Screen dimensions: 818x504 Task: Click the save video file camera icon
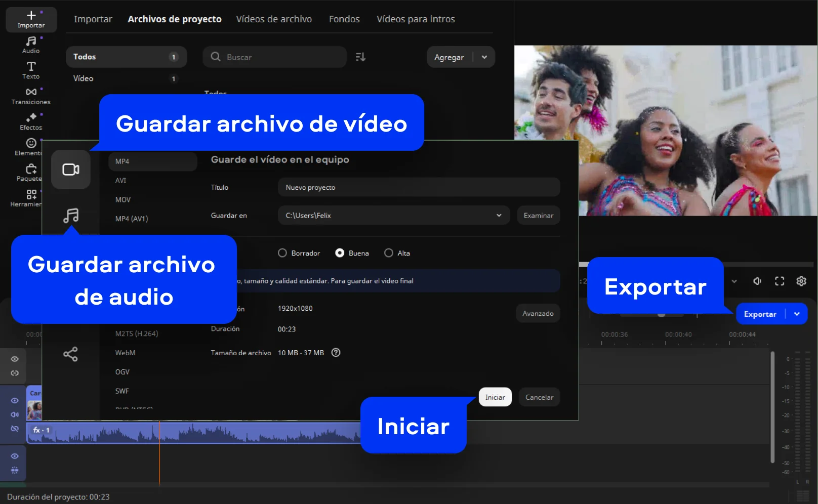[71, 170]
